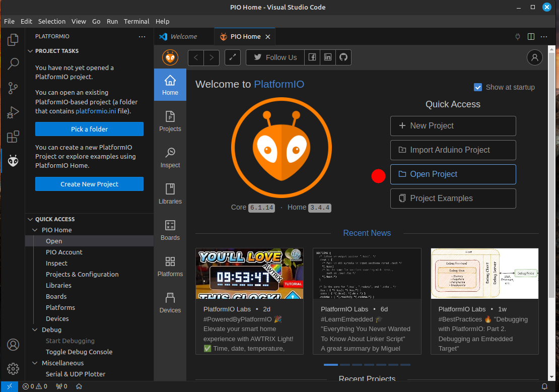Open editor more actions ellipsis menu

tap(544, 36)
